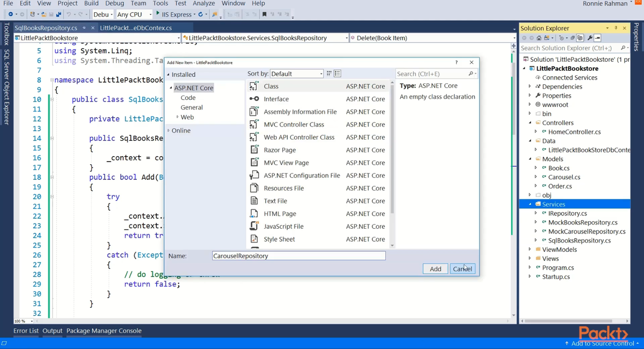Viewport: 644px width, 349px height.
Task: Select the Razor Page icon
Action: pyautogui.click(x=254, y=150)
